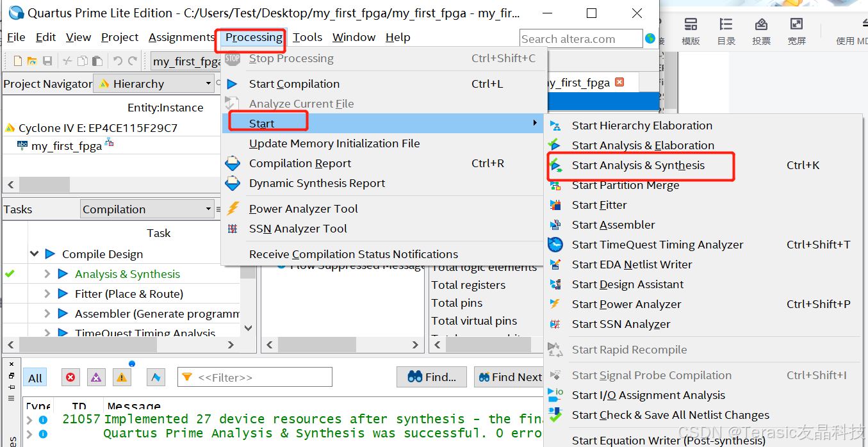Click the Compilation Report icon
868x447 pixels.
233,163
